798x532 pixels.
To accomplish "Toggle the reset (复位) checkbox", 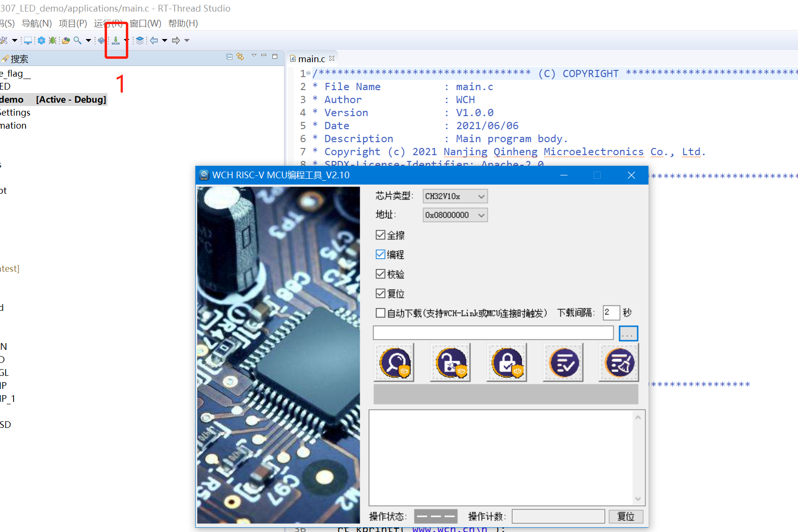I will click(x=380, y=293).
